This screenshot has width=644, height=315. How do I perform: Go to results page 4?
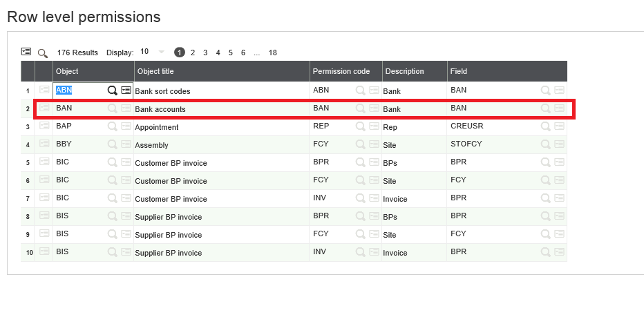[218, 52]
